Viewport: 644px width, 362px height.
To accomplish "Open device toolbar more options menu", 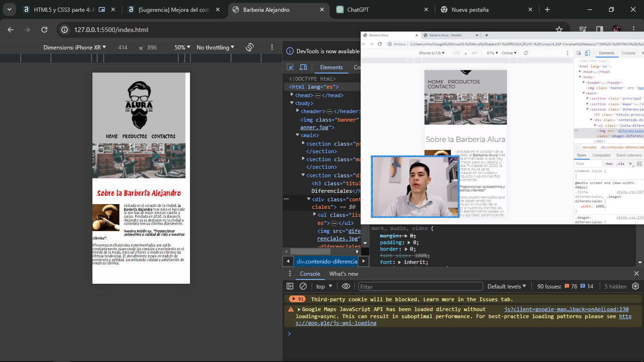I will click(272, 48).
